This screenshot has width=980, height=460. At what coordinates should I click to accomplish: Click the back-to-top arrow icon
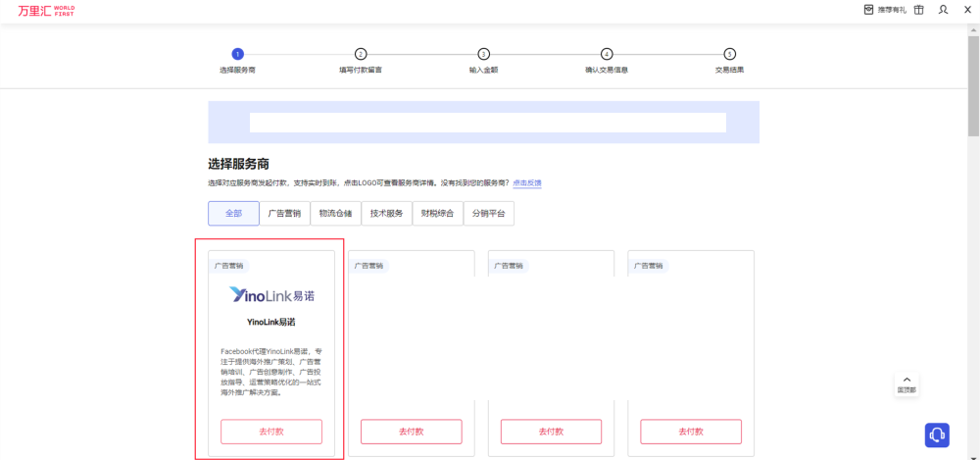point(906,380)
